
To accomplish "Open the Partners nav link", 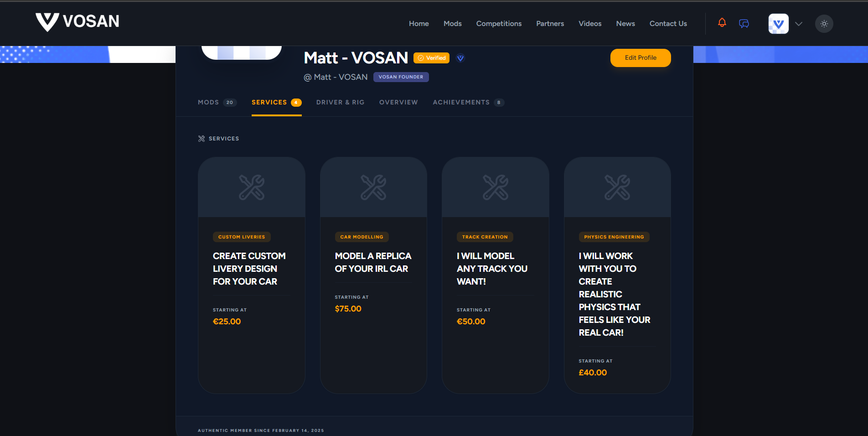I will pyautogui.click(x=550, y=24).
